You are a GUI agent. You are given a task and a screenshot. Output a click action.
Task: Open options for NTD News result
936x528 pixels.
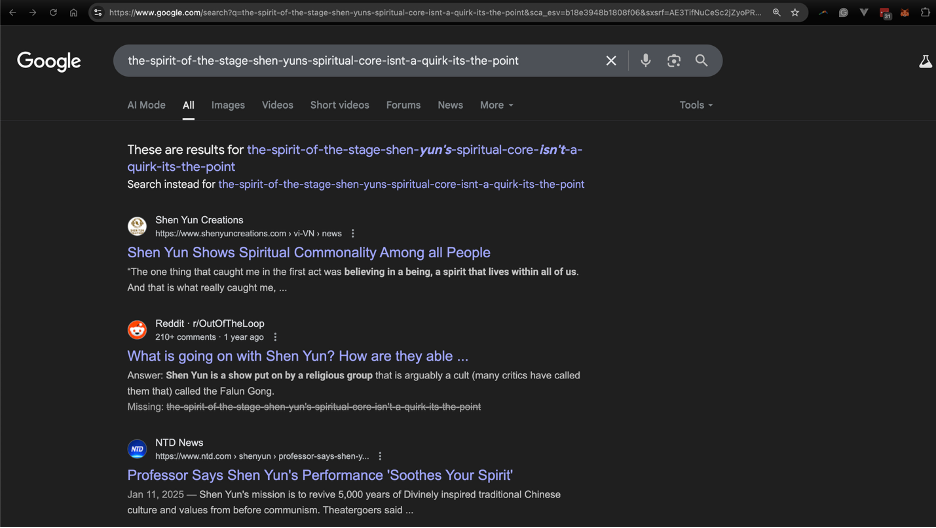380,456
